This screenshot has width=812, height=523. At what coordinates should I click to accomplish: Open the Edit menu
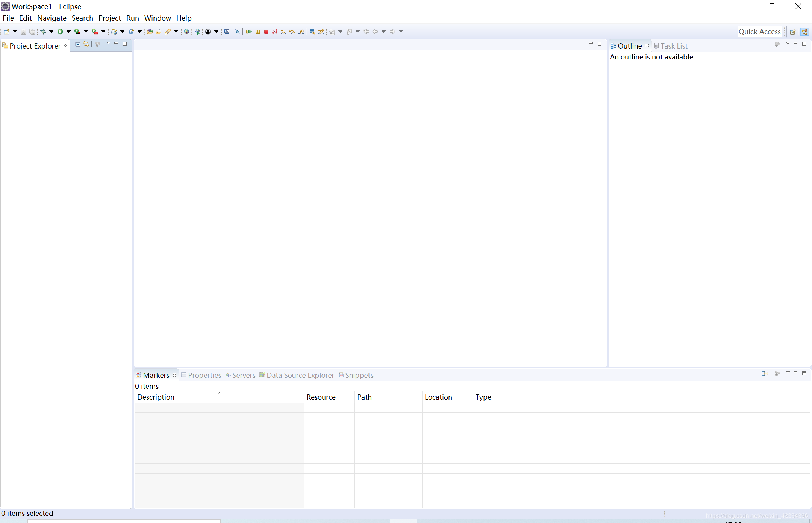point(26,18)
